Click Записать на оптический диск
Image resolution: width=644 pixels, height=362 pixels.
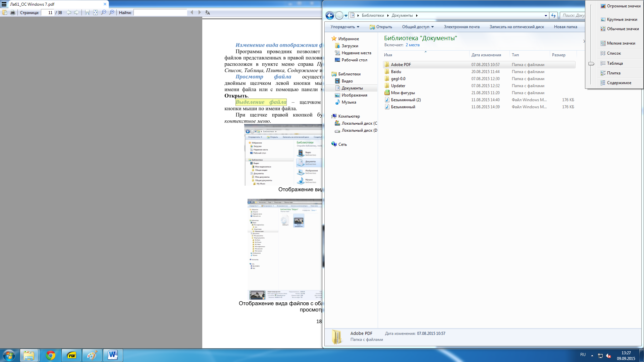(517, 27)
